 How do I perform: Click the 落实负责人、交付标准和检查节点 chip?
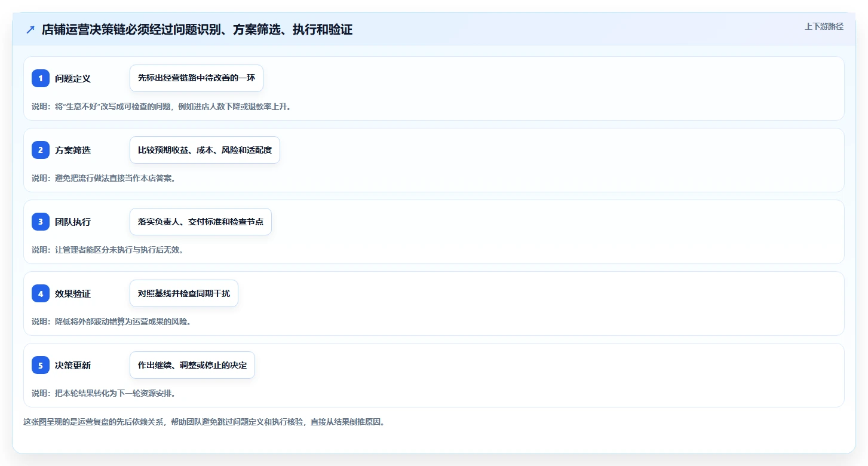coord(201,222)
